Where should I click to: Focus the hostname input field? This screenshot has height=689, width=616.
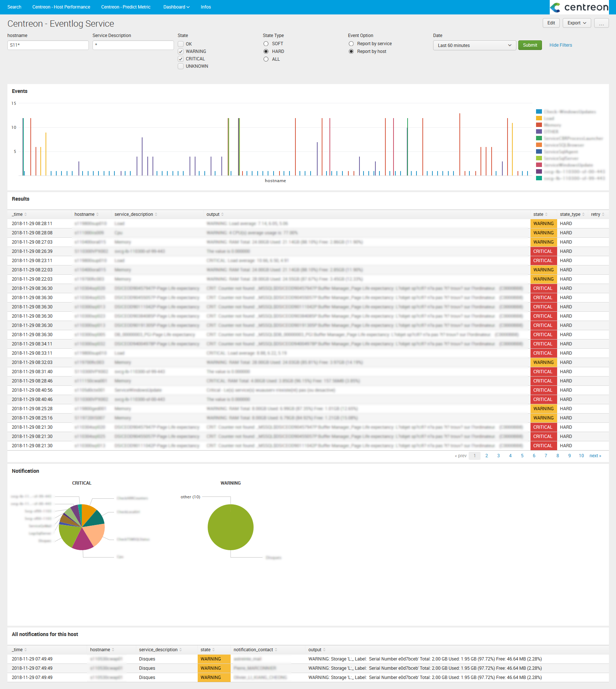coord(48,45)
